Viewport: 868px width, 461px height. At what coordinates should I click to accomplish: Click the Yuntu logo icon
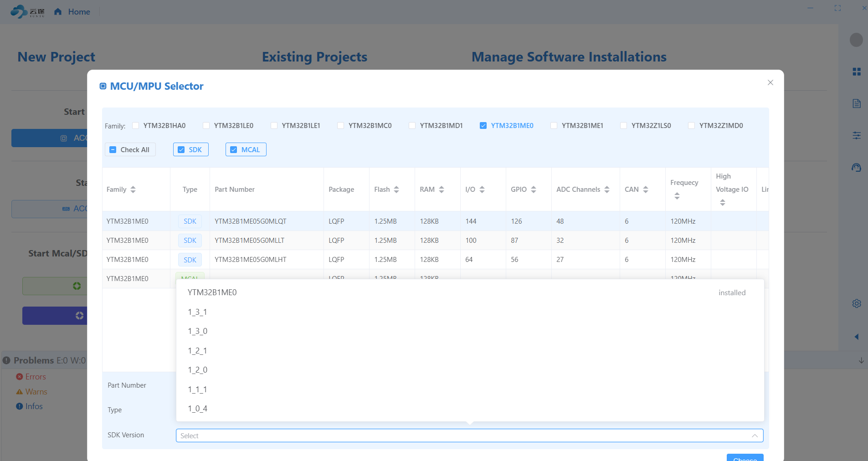(27, 11)
